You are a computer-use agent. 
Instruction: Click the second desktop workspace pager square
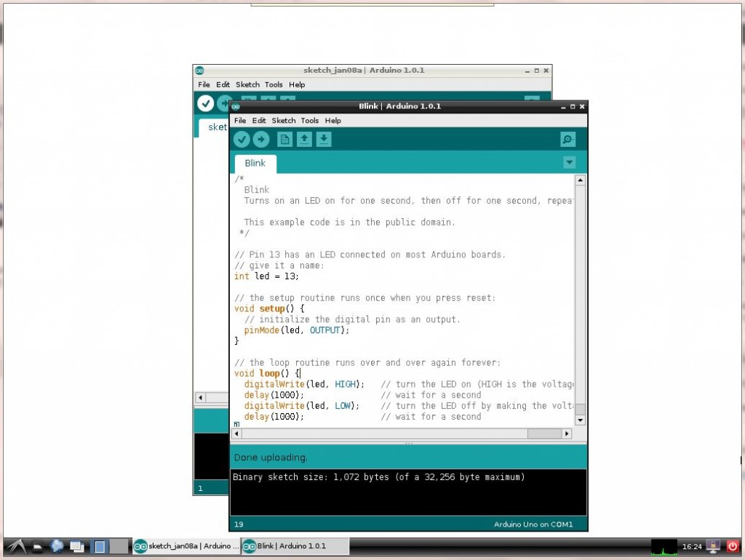pyautogui.click(x=119, y=546)
